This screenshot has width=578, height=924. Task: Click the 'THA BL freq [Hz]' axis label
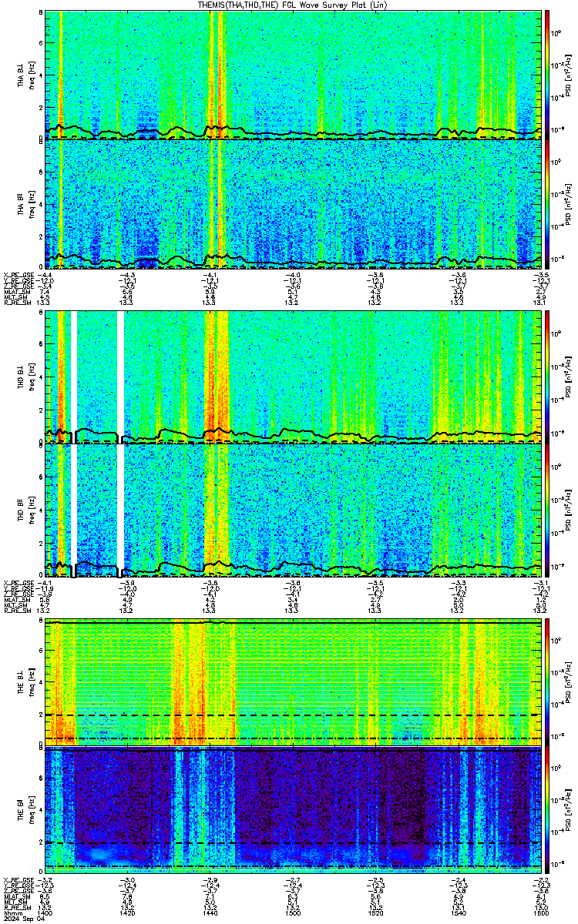26,75
